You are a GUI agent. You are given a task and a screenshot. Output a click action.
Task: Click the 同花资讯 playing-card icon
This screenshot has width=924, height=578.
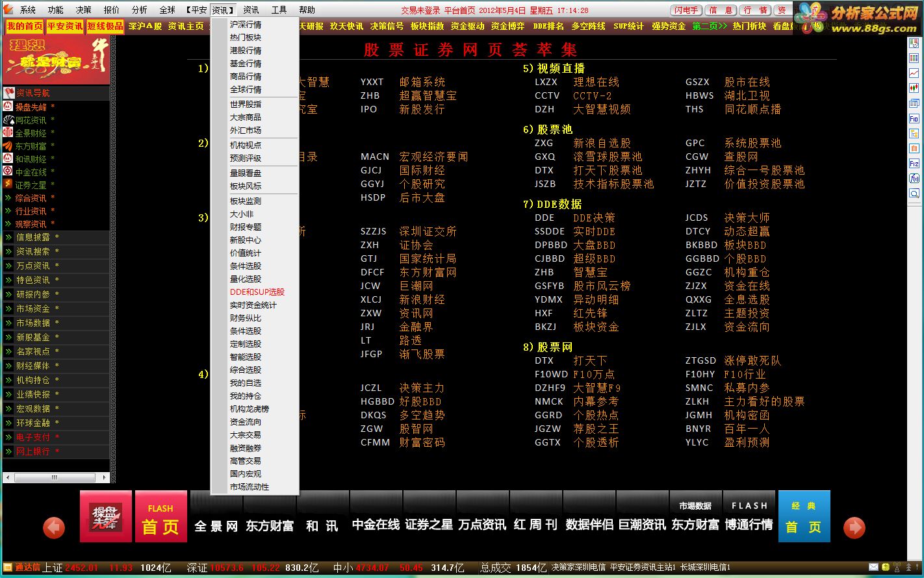(x=8, y=119)
